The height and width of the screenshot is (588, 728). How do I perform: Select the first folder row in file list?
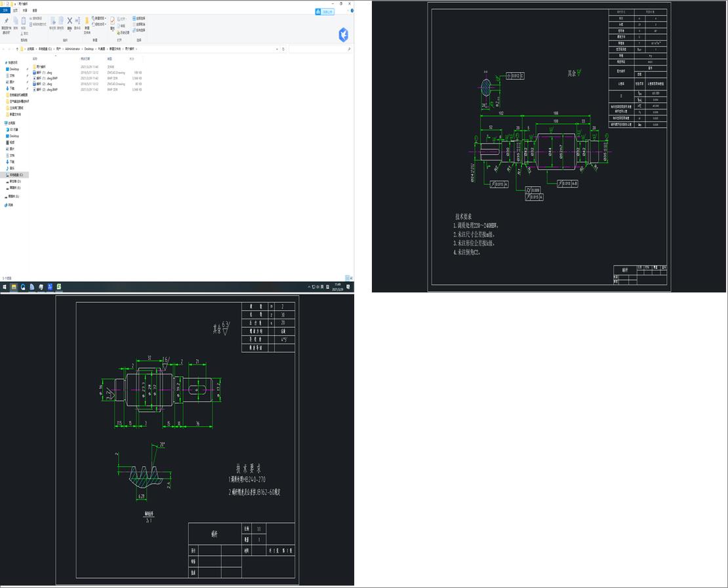click(x=87, y=67)
